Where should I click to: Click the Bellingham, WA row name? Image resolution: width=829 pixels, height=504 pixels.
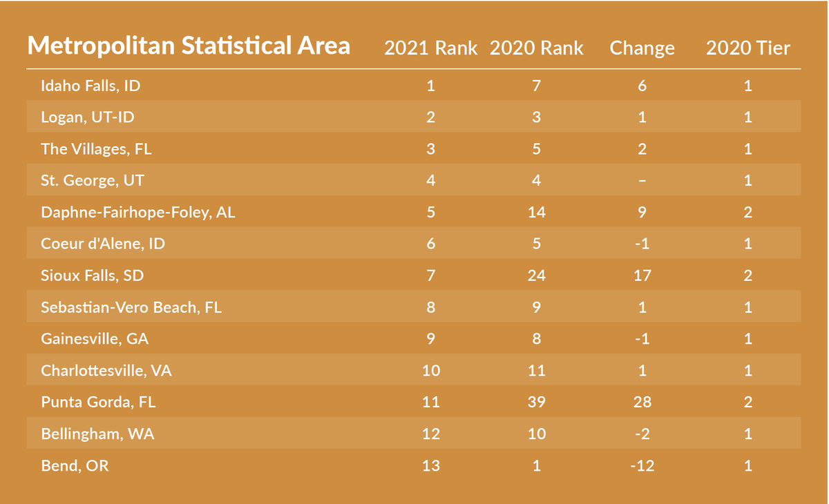coord(97,434)
